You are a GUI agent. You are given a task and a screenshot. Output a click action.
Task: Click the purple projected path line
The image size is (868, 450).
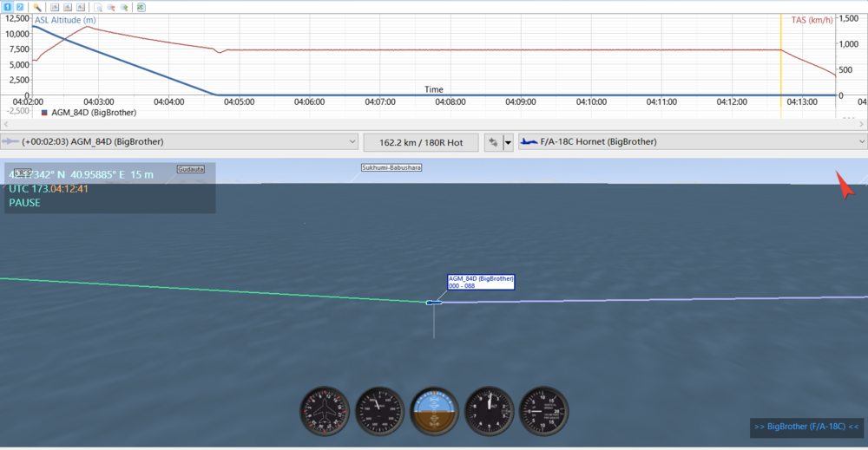[654, 300]
